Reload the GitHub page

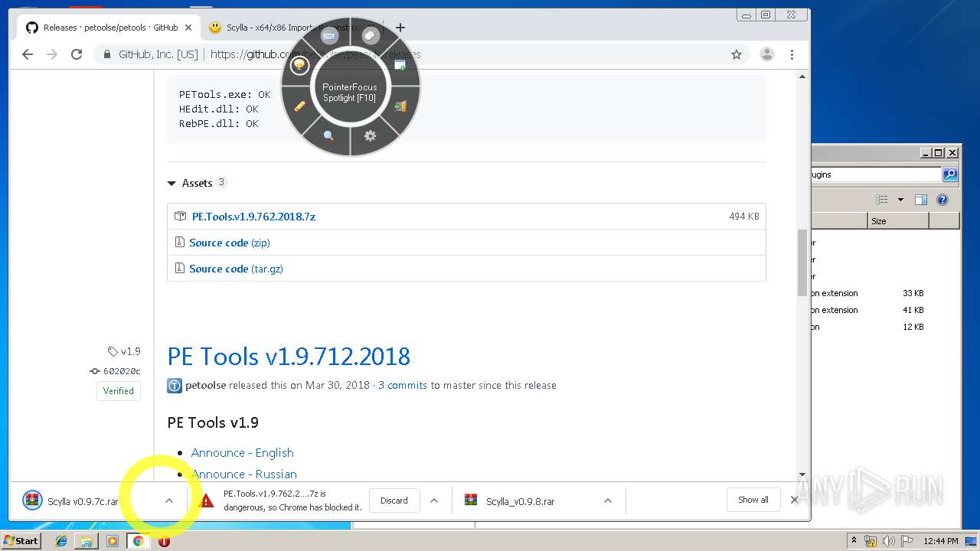tap(77, 54)
